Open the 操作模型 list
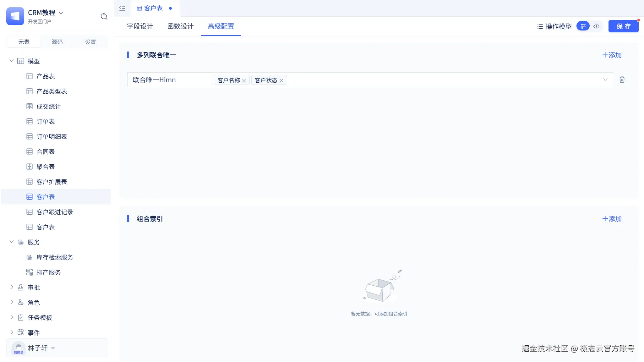644x362 pixels. (x=554, y=26)
